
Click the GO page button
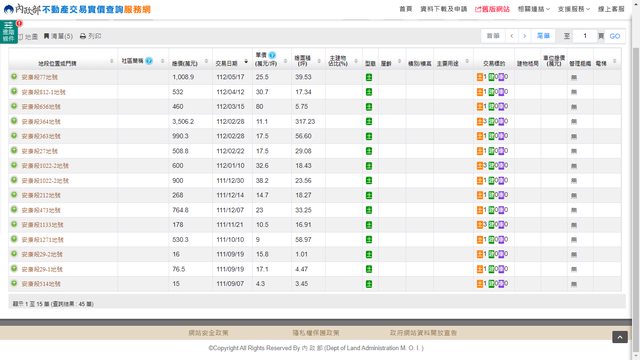[615, 36]
